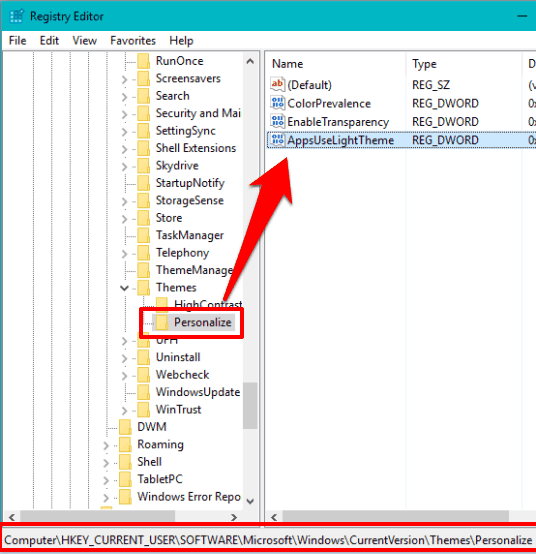Click the Skydrive folder icon

(144, 165)
